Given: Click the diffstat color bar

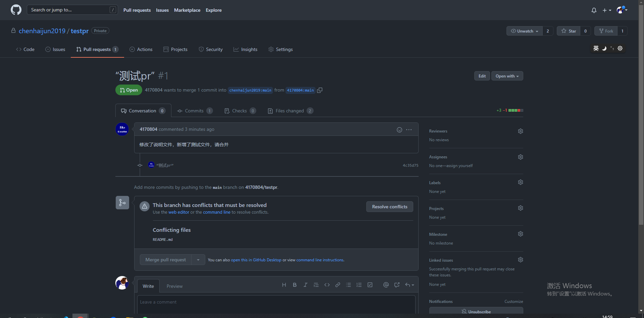Looking at the screenshot, I should point(516,110).
